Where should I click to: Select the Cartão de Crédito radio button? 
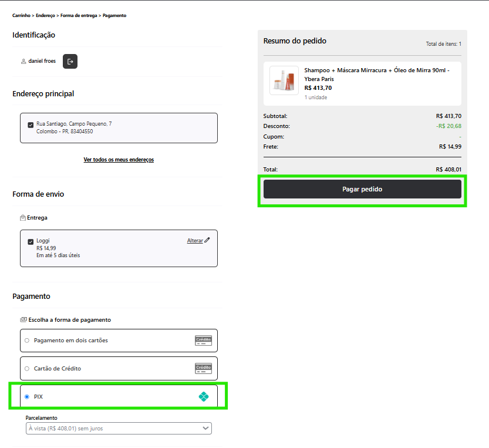click(27, 369)
